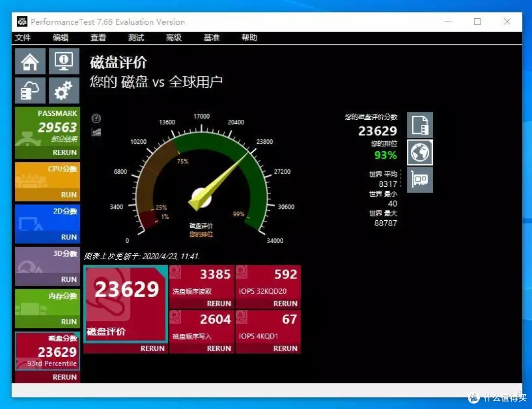
Task: Open the 测试 menu
Action: (135, 37)
